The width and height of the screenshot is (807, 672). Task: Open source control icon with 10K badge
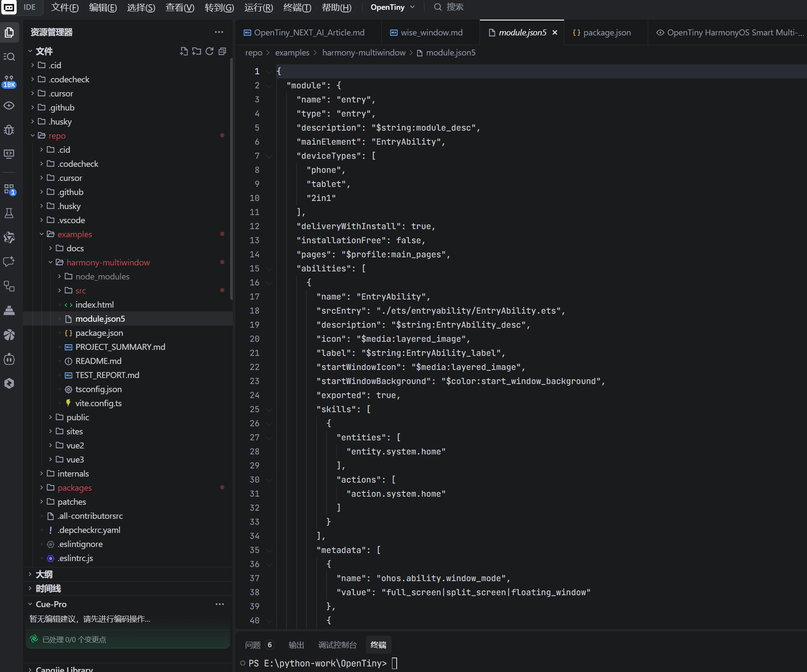click(9, 81)
